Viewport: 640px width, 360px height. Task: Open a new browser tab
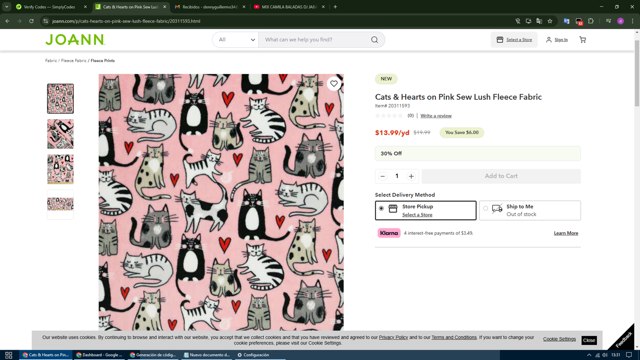pyautogui.click(x=335, y=7)
